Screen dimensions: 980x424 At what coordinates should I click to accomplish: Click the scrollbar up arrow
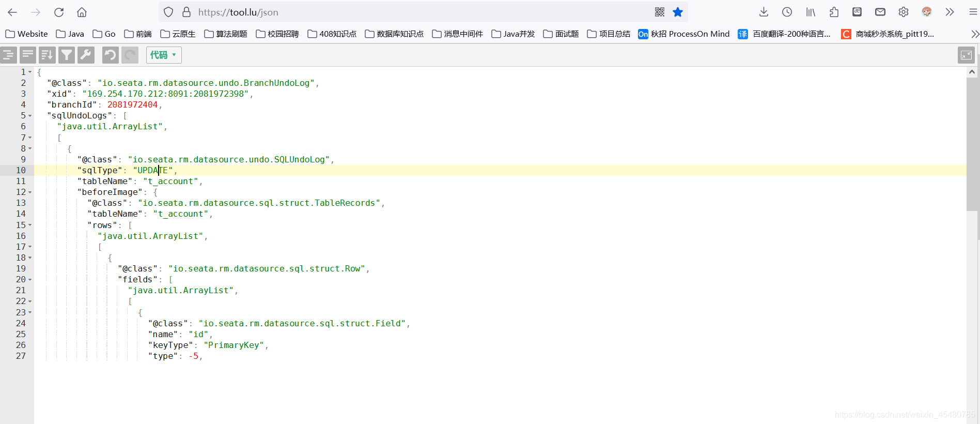pos(972,72)
